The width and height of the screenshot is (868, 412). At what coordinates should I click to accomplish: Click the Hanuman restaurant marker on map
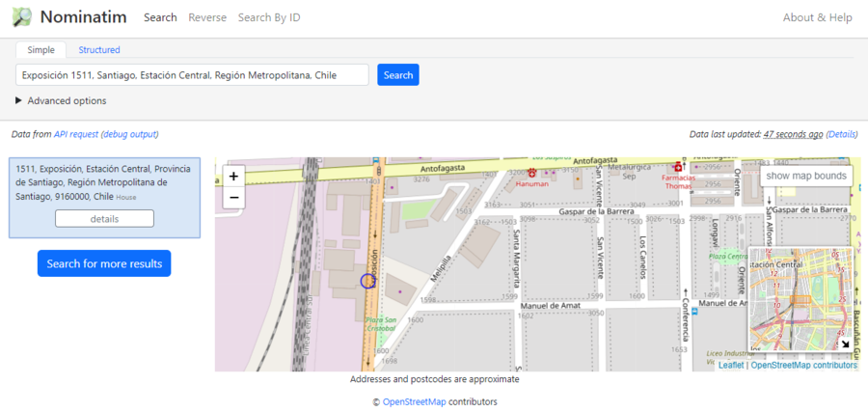point(532,173)
